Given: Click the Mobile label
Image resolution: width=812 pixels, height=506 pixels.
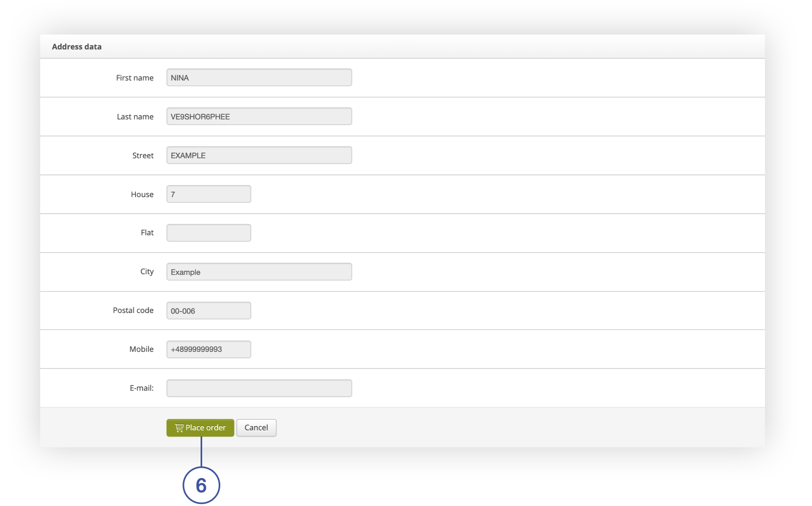Looking at the screenshot, I should (x=141, y=349).
